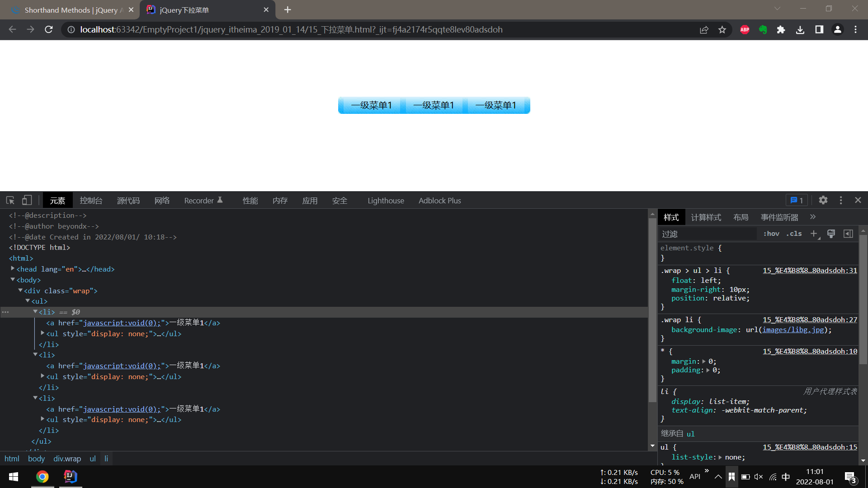This screenshot has width=868, height=488.
Task: Expand the list-style shorthand triangle
Action: pyautogui.click(x=720, y=457)
